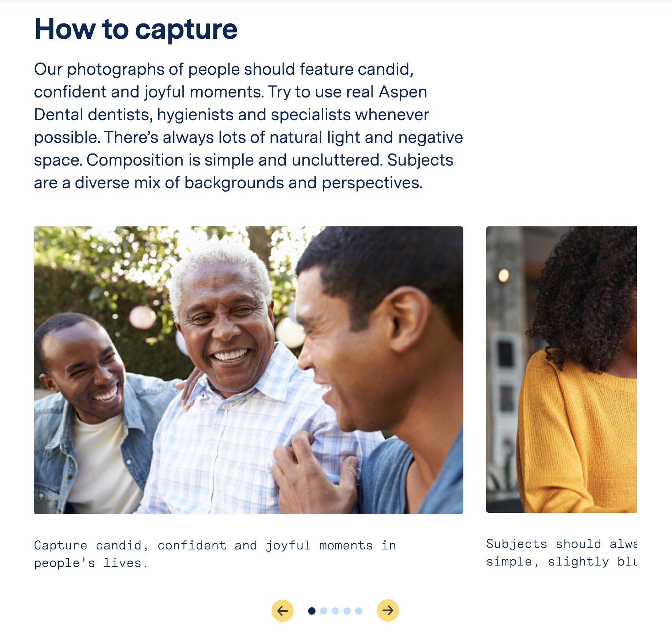Open the partially visible yellow sweater photo
This screenshot has height=641, width=672.
561,369
